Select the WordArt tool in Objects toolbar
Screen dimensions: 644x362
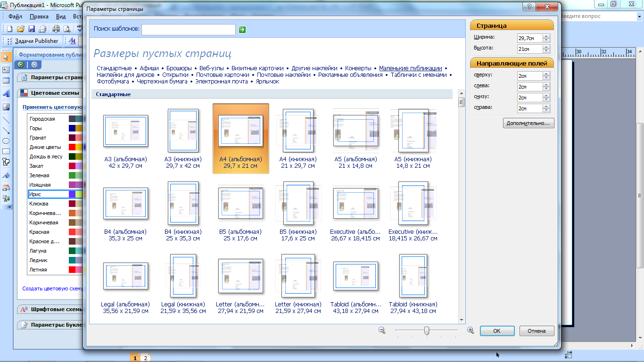[x=6, y=94]
